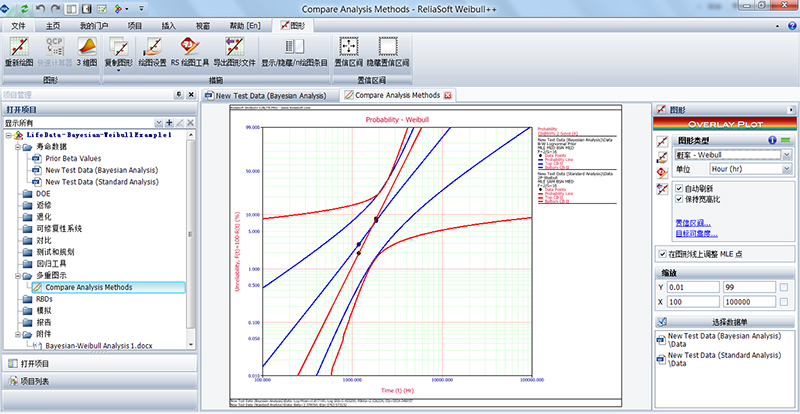The width and height of the screenshot is (800, 414).
Task: Switch to the 项目 project ribbon tab
Action: click(x=135, y=26)
